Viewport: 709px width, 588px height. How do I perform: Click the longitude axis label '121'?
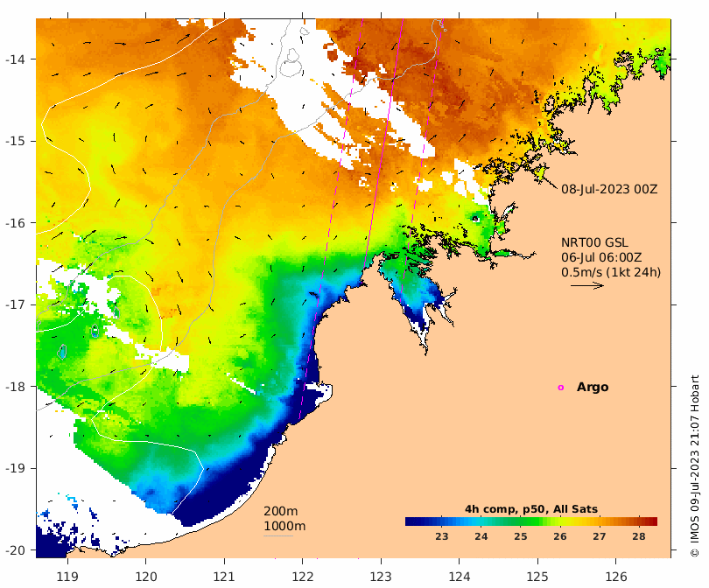224,577
